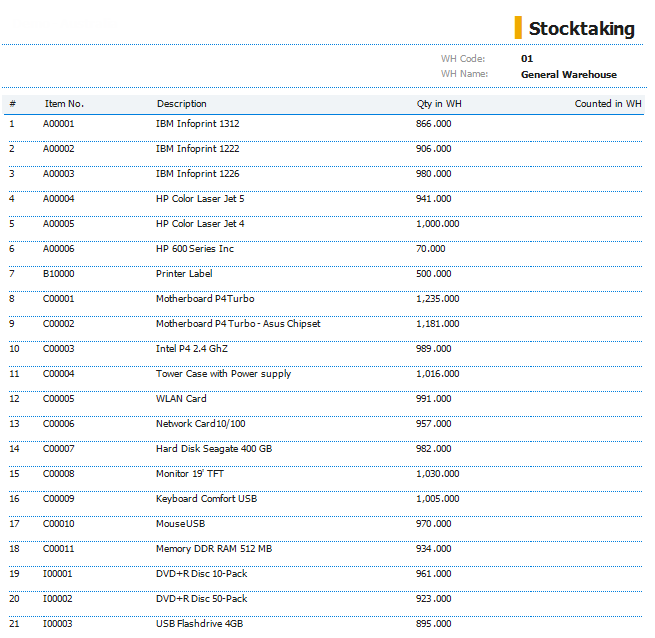
Task: Click quantity 1,000.000 for HP Color Laser Jet 4
Action: pyautogui.click(x=437, y=224)
